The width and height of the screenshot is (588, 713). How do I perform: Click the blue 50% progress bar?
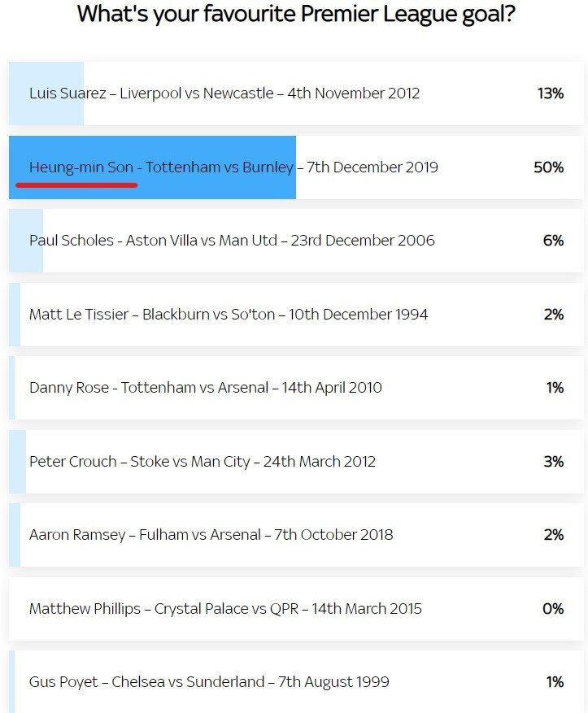point(152,167)
